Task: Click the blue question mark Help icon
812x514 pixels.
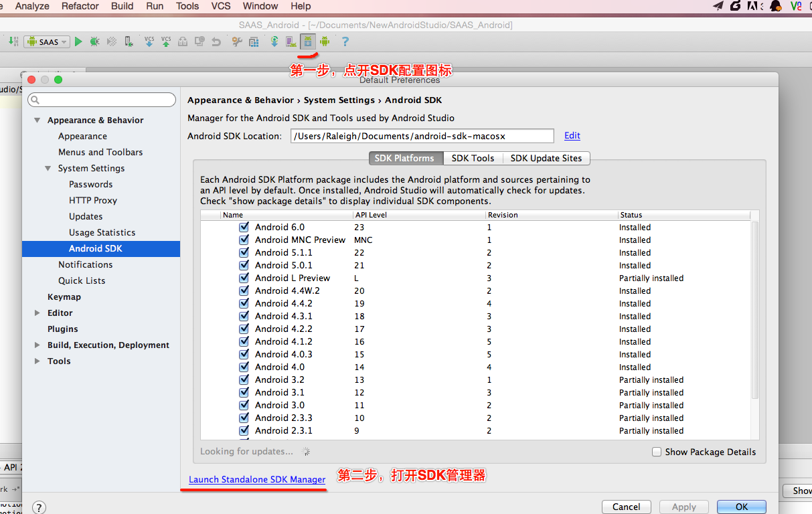Action: [345, 41]
